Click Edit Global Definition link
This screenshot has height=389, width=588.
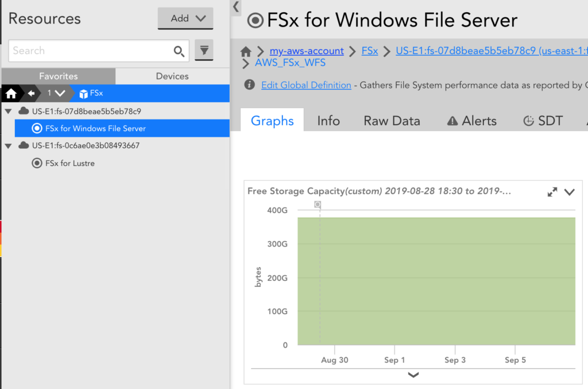click(306, 85)
